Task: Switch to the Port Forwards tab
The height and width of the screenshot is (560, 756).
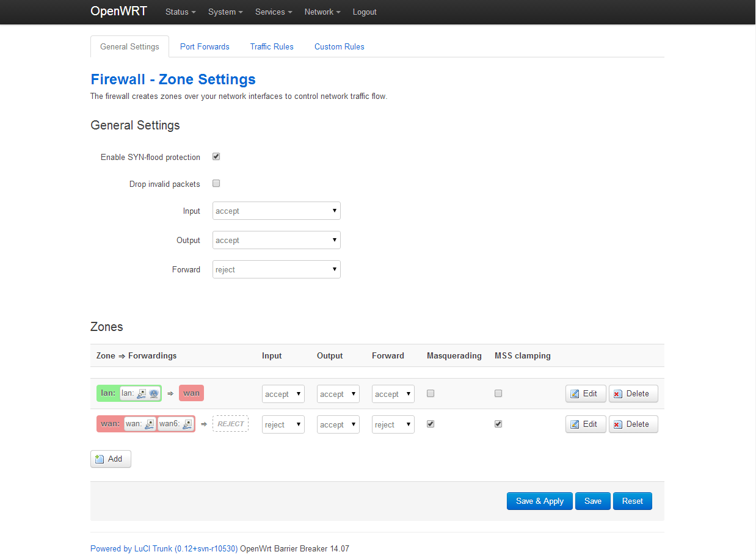Action: [x=205, y=46]
